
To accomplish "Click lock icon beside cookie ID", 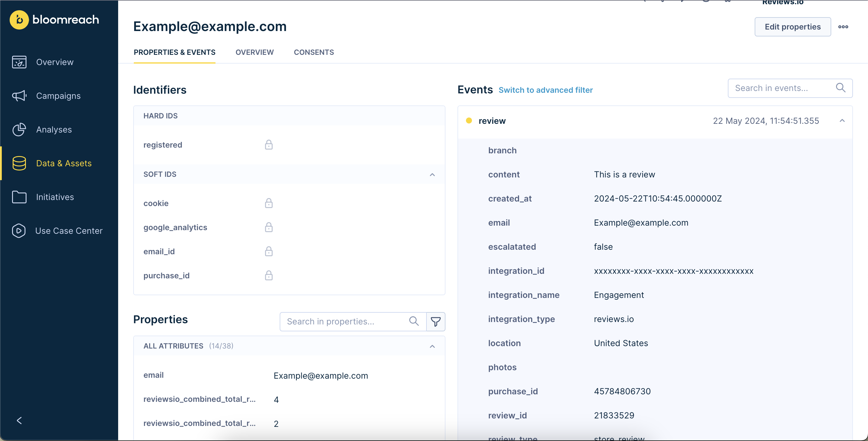I will (x=269, y=203).
